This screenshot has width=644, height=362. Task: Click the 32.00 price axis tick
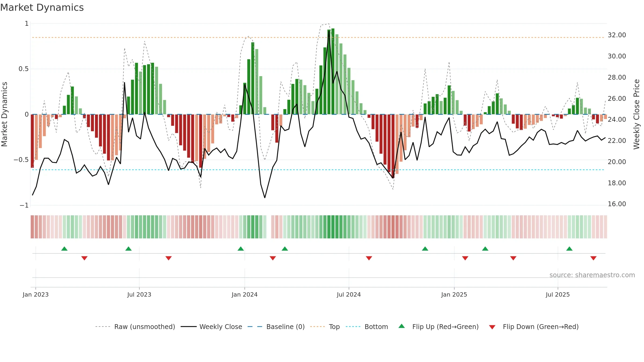pyautogui.click(x=617, y=35)
